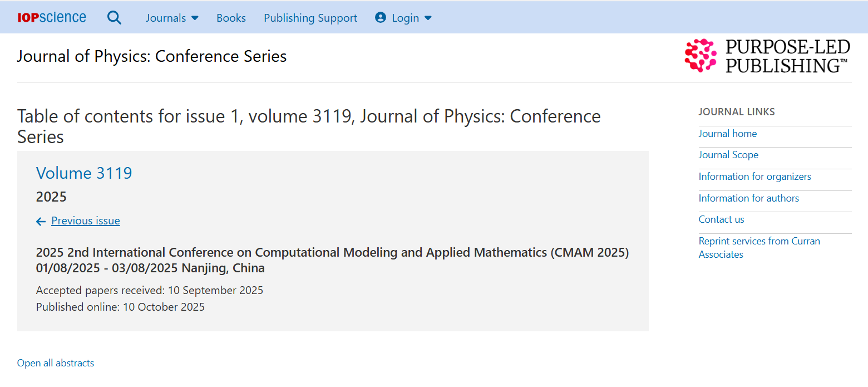868x387 pixels.
Task: Expand the Journals dropdown arrow
Action: pyautogui.click(x=195, y=18)
